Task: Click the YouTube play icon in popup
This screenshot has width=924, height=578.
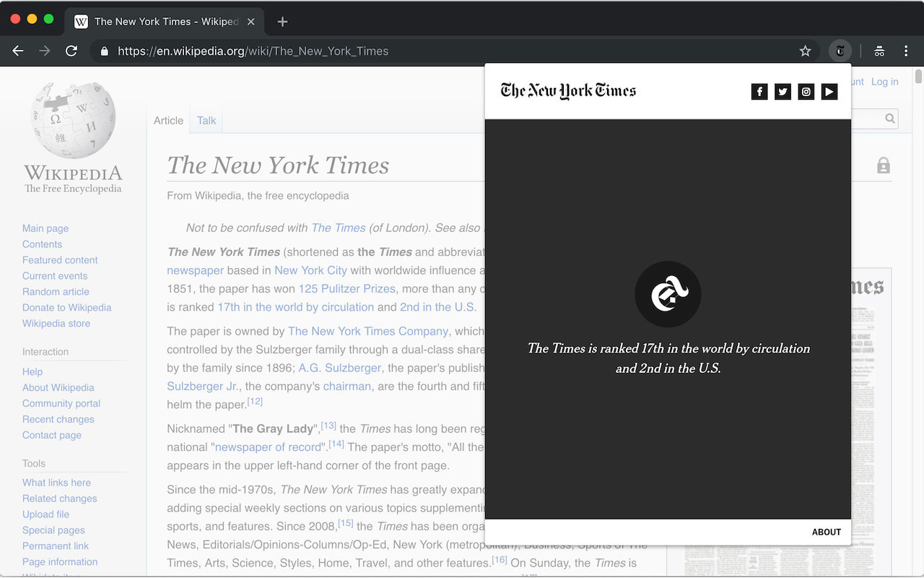Action: [829, 92]
